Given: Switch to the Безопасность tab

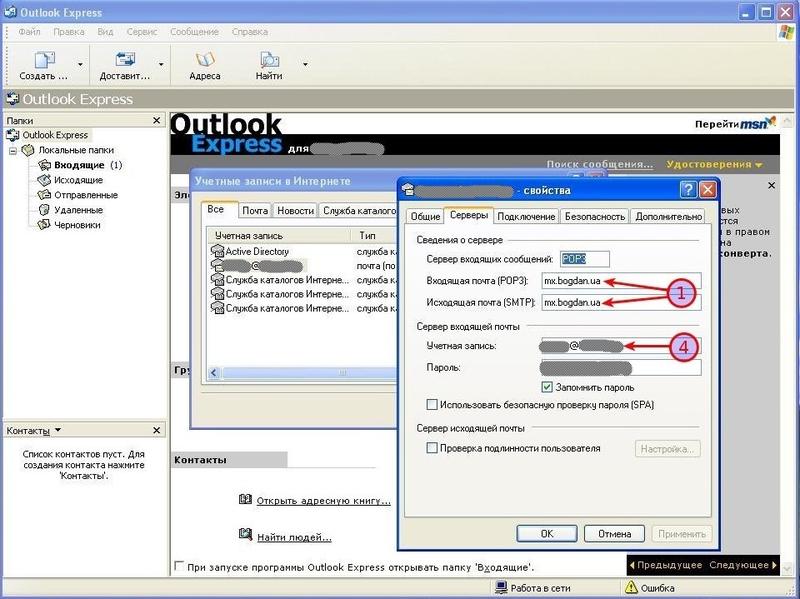Looking at the screenshot, I should click(595, 216).
